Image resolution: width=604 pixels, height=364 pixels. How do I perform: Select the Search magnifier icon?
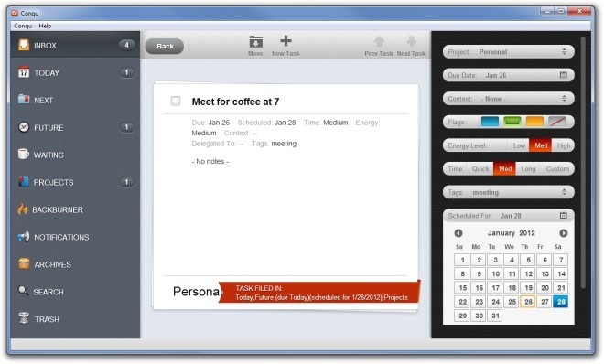[x=23, y=291]
